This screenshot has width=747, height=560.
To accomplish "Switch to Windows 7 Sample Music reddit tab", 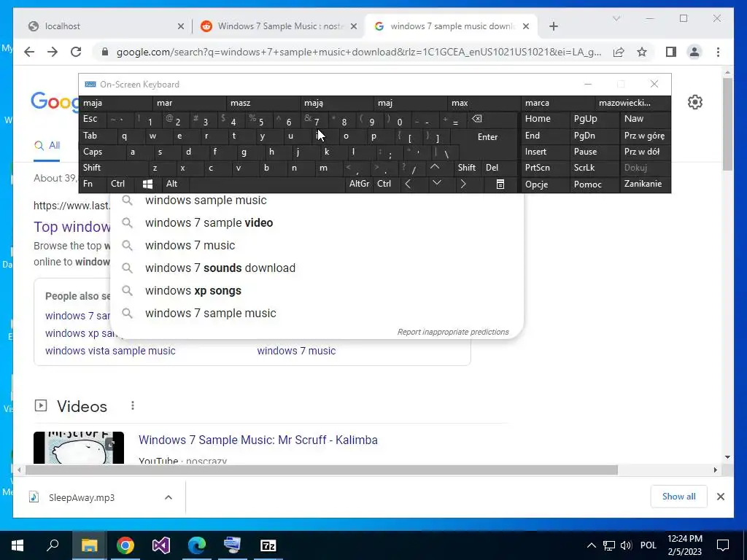I will [279, 26].
